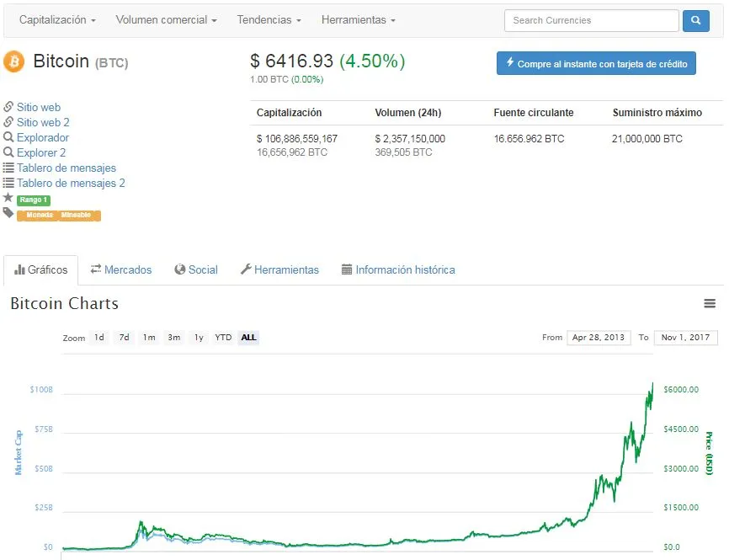This screenshot has width=745, height=560.
Task: Open the Información histórica tab
Action: click(398, 270)
